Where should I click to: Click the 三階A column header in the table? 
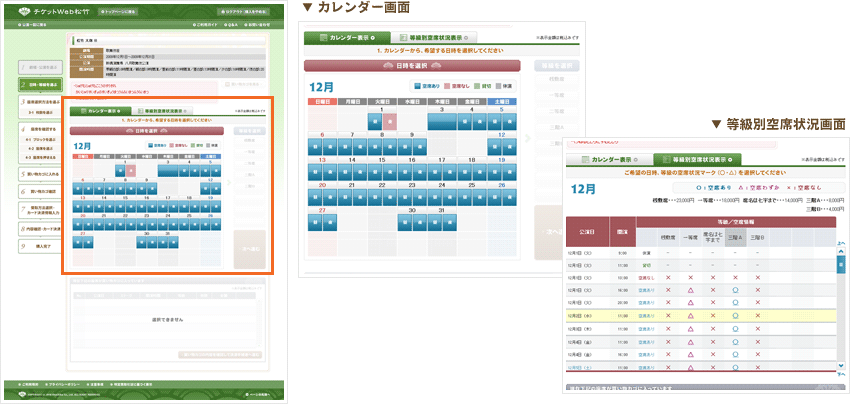[735, 238]
